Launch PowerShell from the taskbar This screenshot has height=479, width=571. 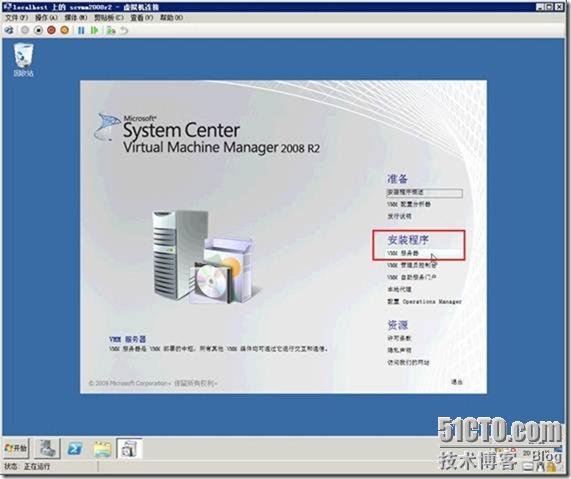(75, 449)
